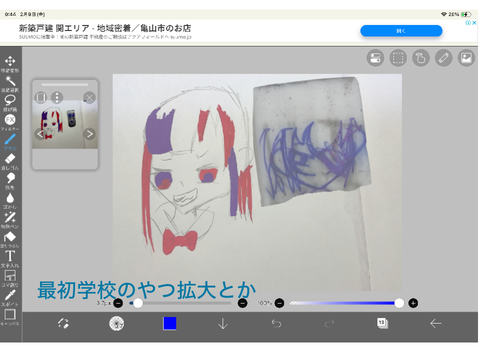Tap the Wi-Fi icon in status bar
480x360 pixels.
[444, 14]
